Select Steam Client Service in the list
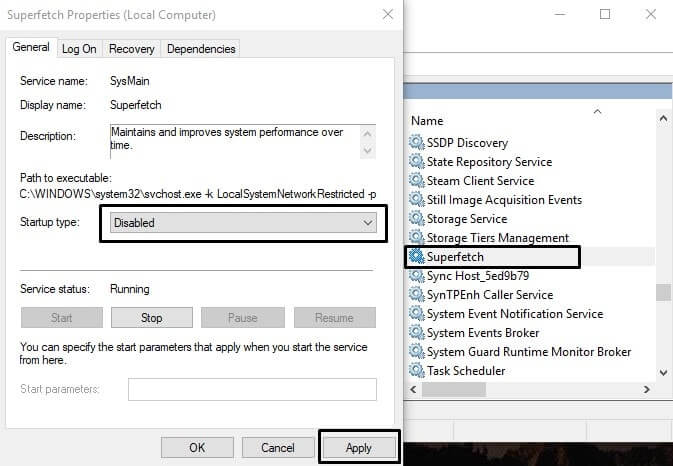This screenshot has height=466, width=673. click(480, 181)
